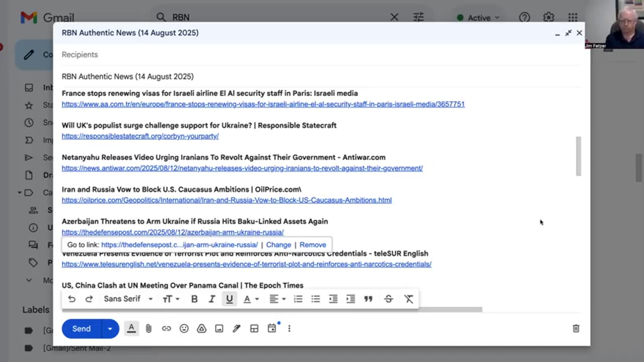Click the Gmail logo
Viewport: 644px width, 362px height.
pos(47,18)
